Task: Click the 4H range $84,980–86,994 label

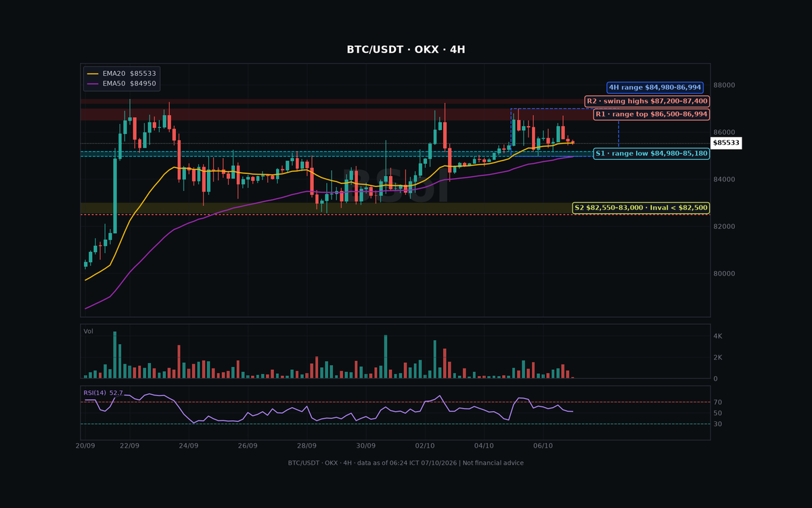Action: [655, 87]
